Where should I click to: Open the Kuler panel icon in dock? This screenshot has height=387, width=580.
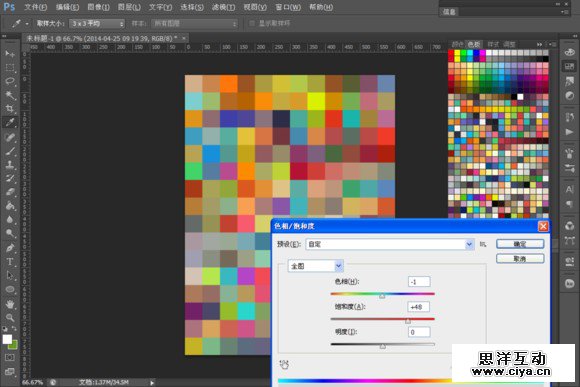point(570,283)
